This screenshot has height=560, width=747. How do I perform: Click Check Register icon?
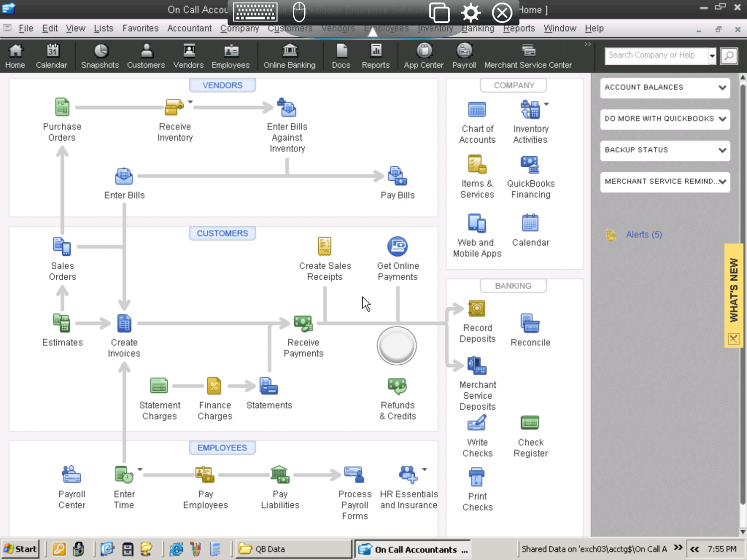[530, 423]
